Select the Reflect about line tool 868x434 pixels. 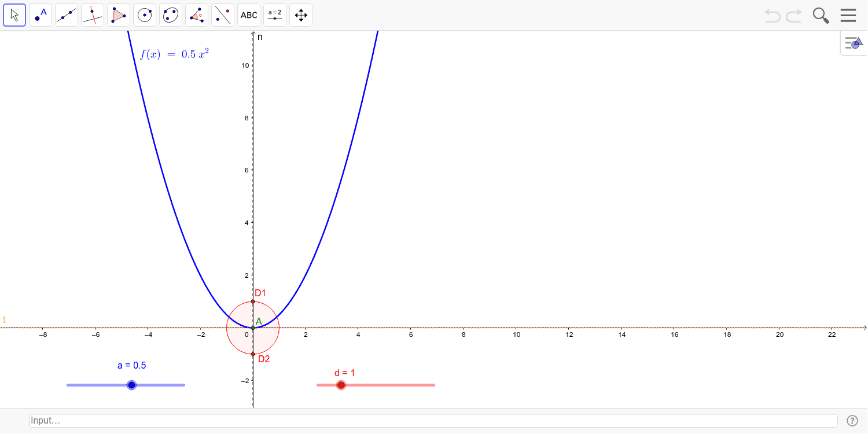(223, 15)
